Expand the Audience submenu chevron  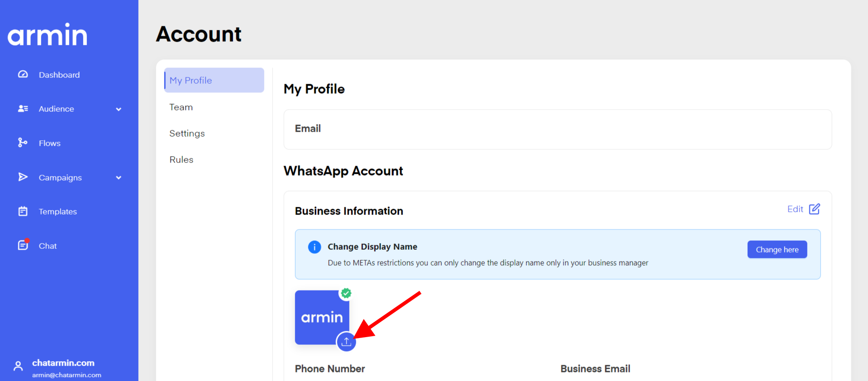coord(119,109)
